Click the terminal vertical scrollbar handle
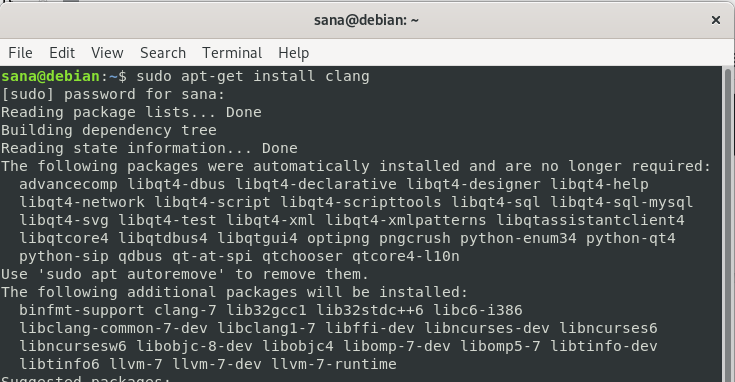The width and height of the screenshot is (735, 382). pos(728,225)
